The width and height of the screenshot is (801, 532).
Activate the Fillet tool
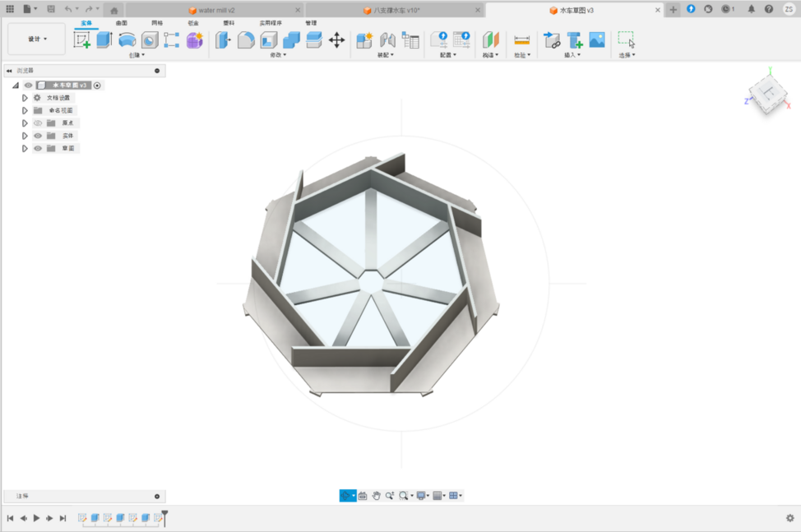coord(246,40)
